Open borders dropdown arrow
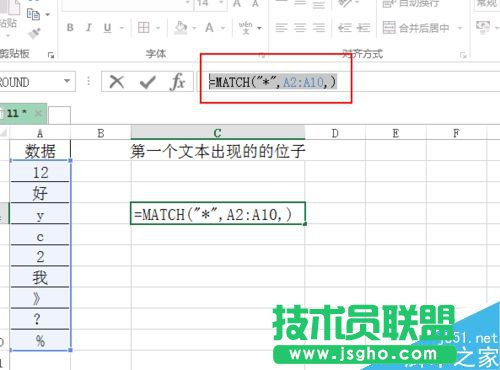 [158, 28]
